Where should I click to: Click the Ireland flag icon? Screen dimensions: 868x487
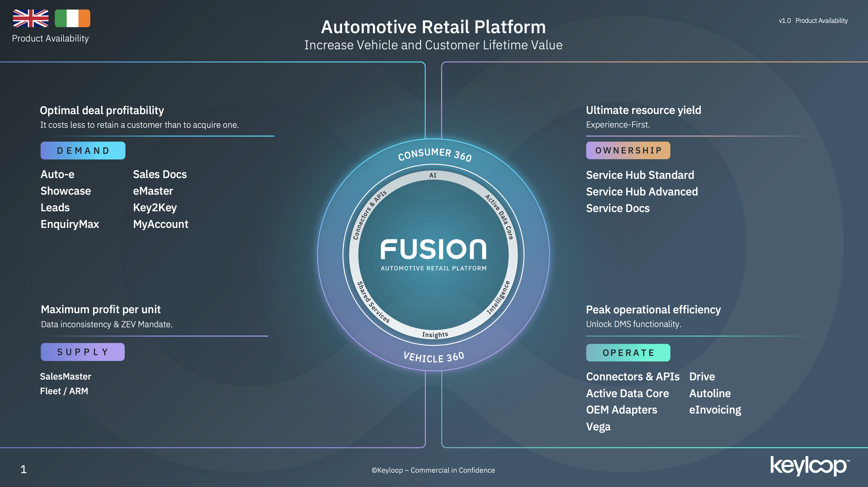(73, 18)
